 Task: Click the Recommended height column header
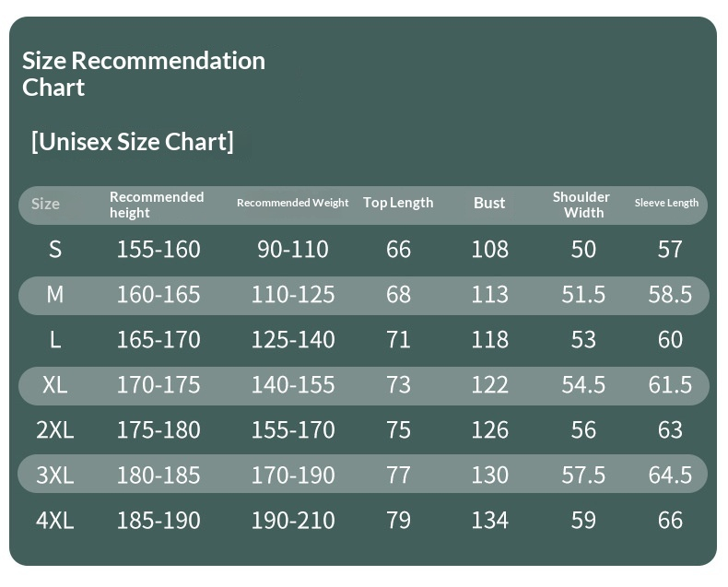point(157,205)
